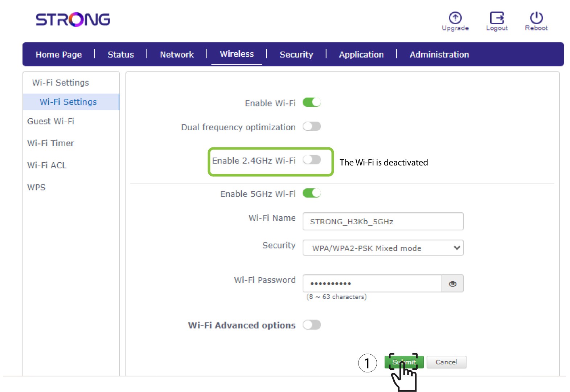This screenshot has width=570, height=392.
Task: Open Guest Wi-Fi in the sidebar
Action: pyautogui.click(x=51, y=121)
